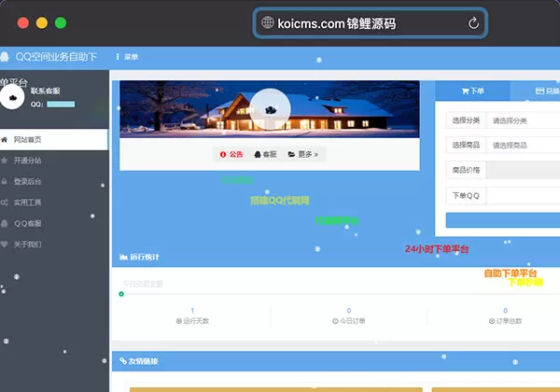560x392 pixels.
Task: Click the green maximize window button
Action: pyautogui.click(x=61, y=22)
